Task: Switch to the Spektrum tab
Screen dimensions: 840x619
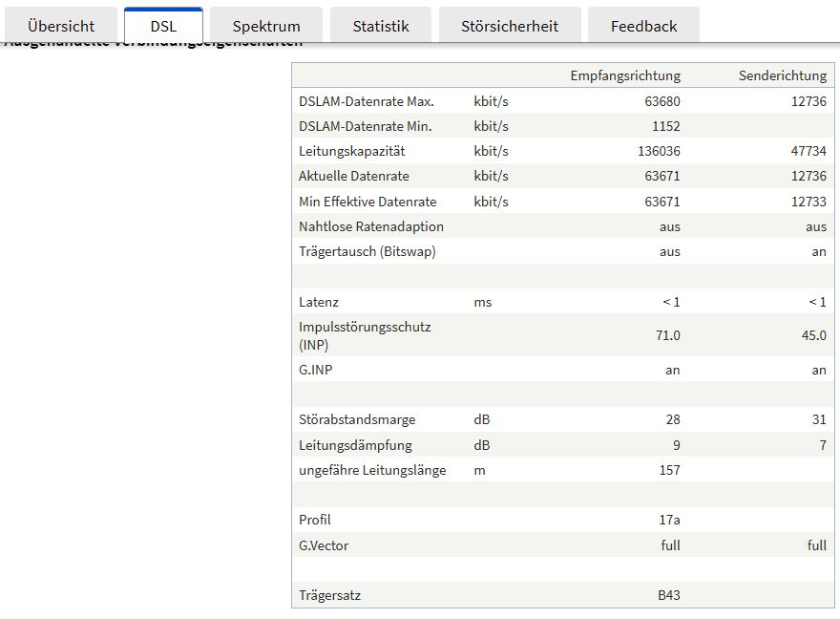Action: pyautogui.click(x=266, y=26)
